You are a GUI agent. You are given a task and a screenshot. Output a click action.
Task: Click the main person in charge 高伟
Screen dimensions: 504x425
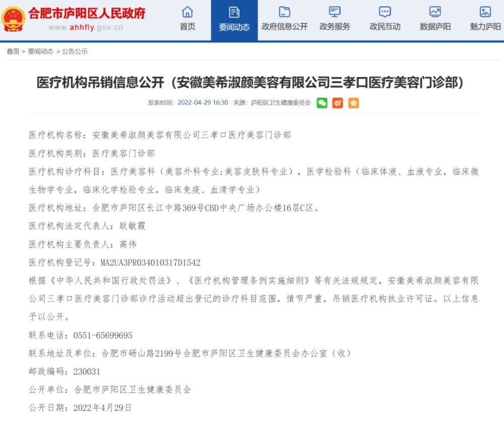tap(128, 245)
